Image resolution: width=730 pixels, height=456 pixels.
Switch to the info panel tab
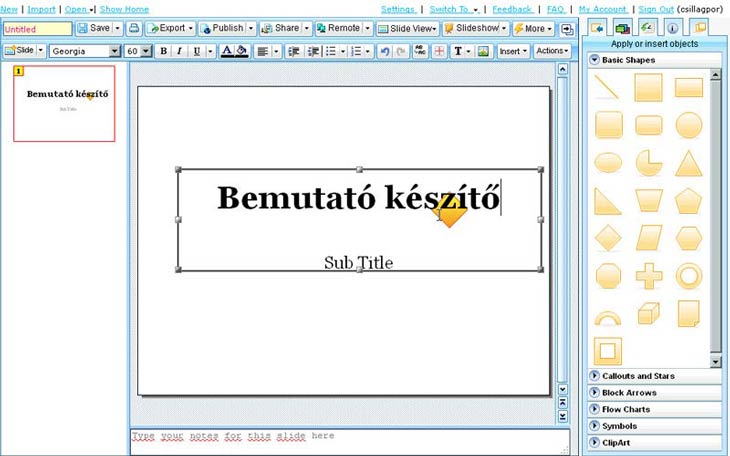pyautogui.click(x=672, y=28)
